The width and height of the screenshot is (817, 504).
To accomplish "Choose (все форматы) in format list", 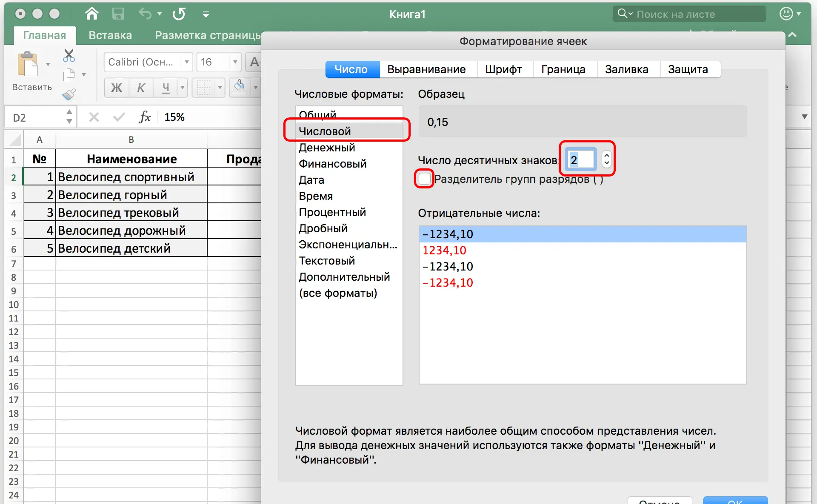I will (349, 293).
